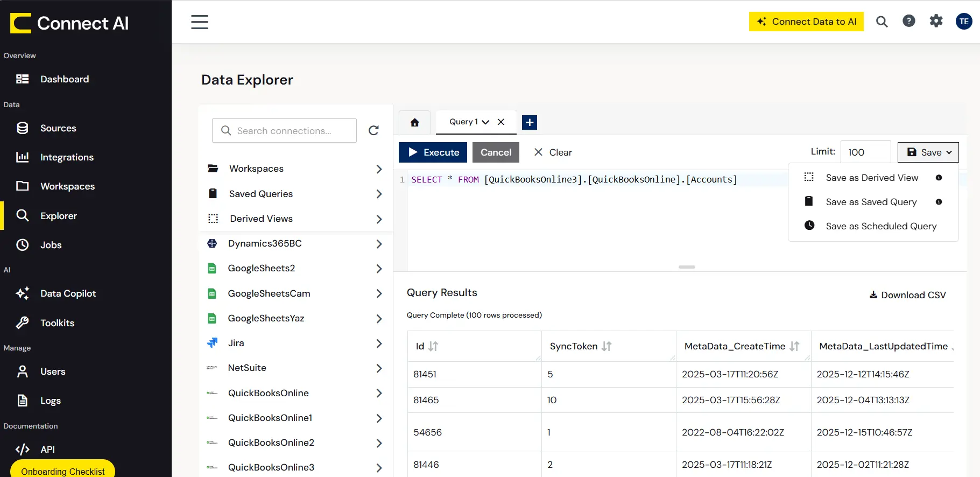Grab the editor resize handle bar
Image resolution: width=980 pixels, height=477 pixels.
click(687, 267)
